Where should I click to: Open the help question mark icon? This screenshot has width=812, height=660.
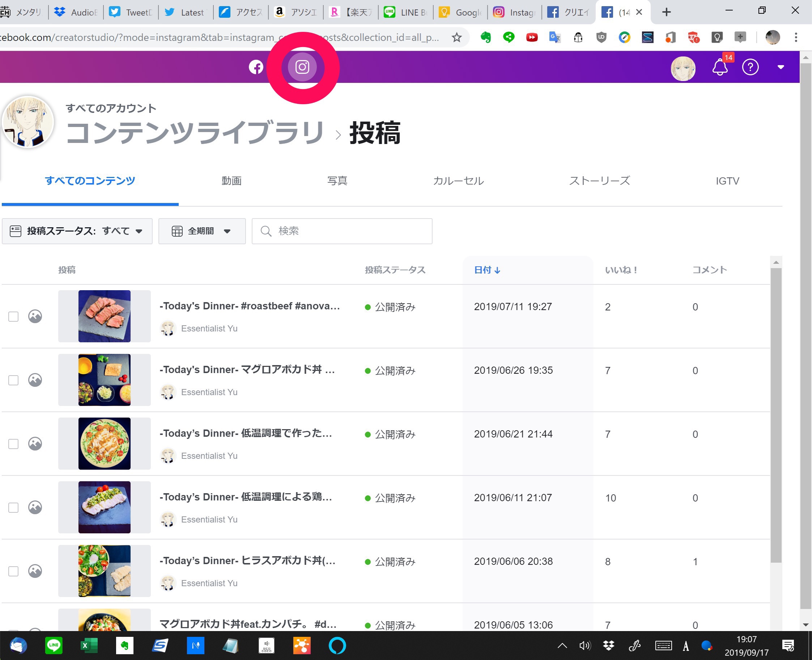(750, 67)
